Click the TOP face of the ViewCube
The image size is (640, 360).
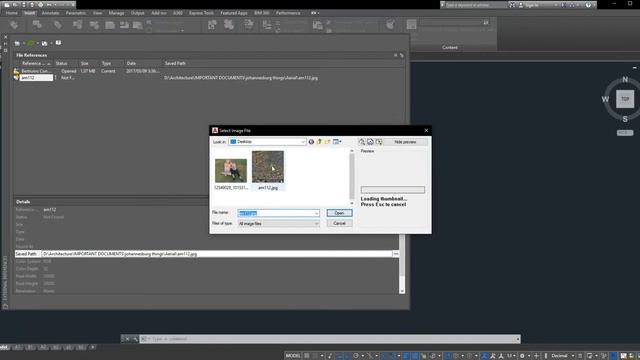pyautogui.click(x=625, y=99)
